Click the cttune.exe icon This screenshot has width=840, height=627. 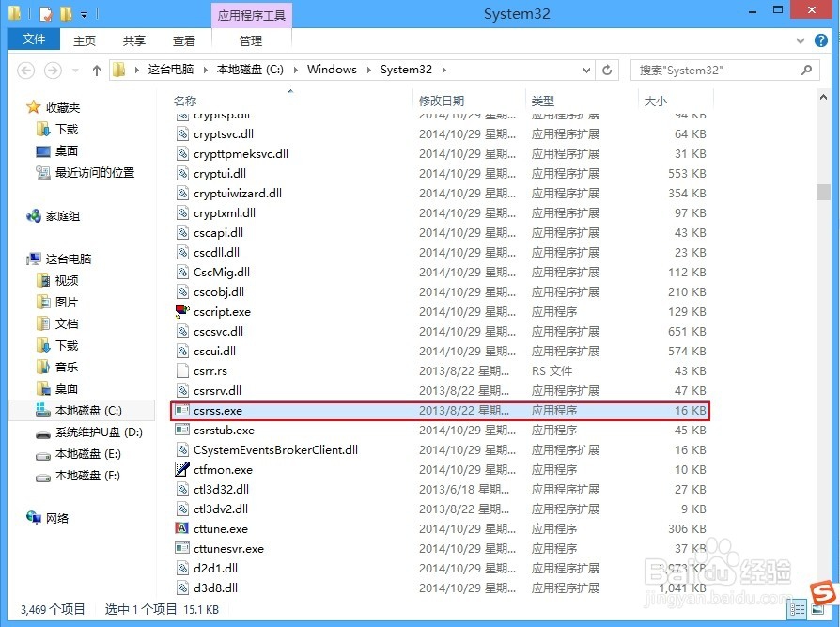pos(182,528)
